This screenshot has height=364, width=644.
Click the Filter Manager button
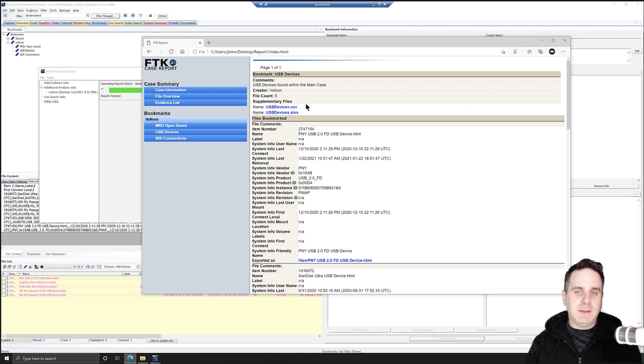(105, 16)
